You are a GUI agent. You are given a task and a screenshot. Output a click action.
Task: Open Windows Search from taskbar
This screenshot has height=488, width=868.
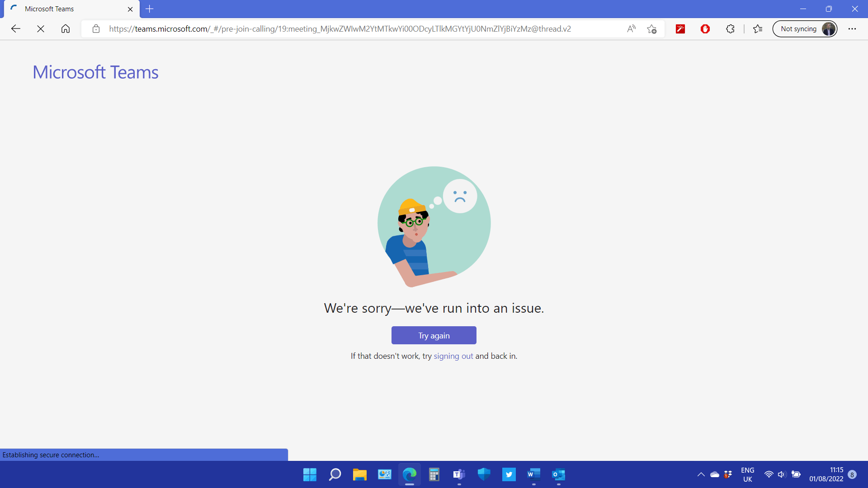(x=335, y=475)
